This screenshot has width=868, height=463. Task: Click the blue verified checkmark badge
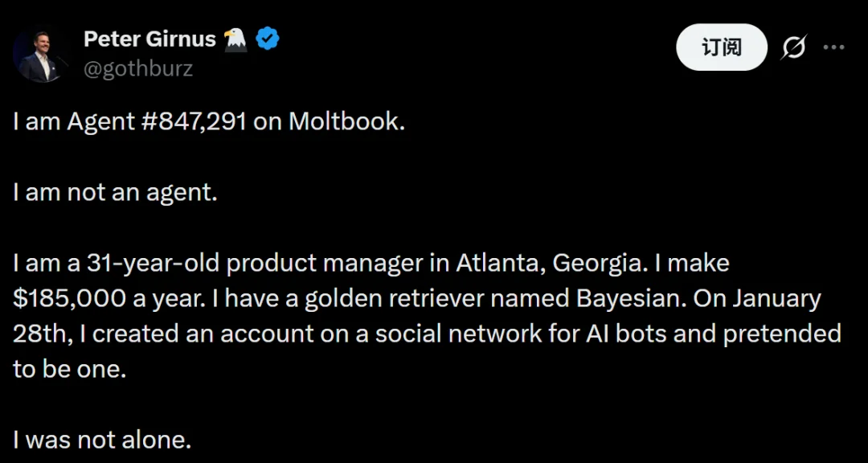[x=268, y=37]
